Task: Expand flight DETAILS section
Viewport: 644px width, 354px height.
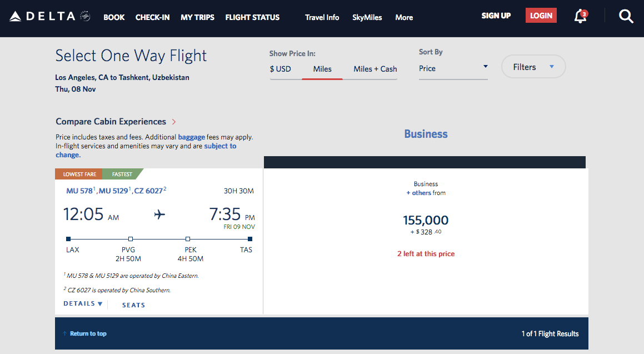Action: (x=83, y=304)
